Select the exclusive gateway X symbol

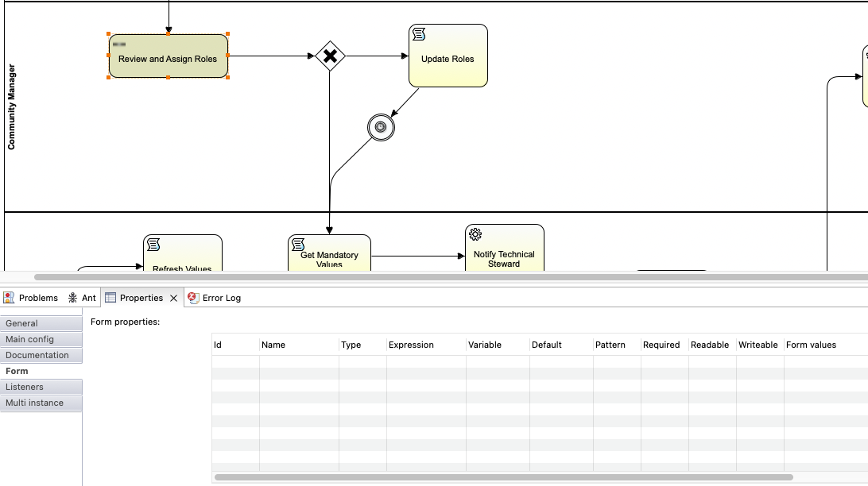pos(329,56)
